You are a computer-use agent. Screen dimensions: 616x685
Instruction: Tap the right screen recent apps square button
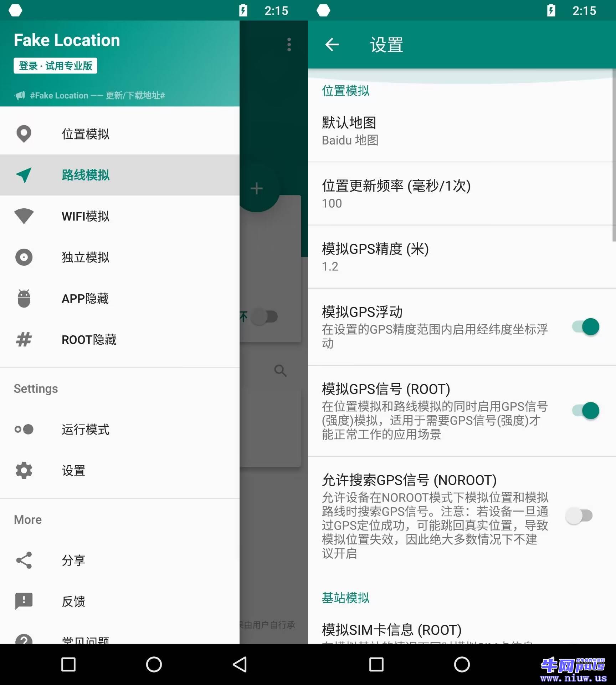pyautogui.click(x=376, y=665)
